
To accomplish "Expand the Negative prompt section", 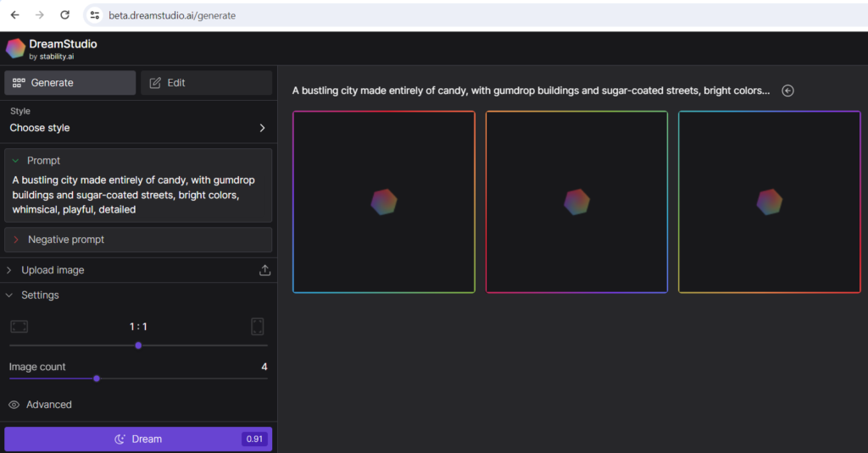I will [15, 240].
